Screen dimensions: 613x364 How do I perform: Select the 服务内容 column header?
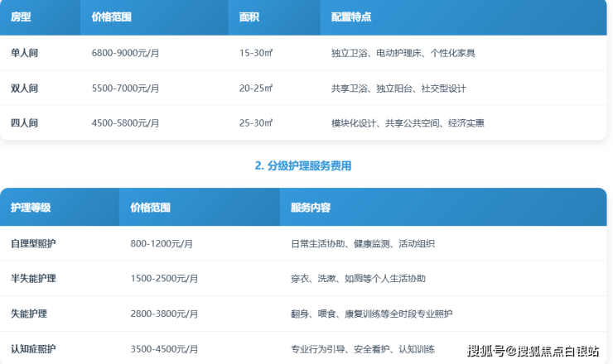click(x=311, y=208)
